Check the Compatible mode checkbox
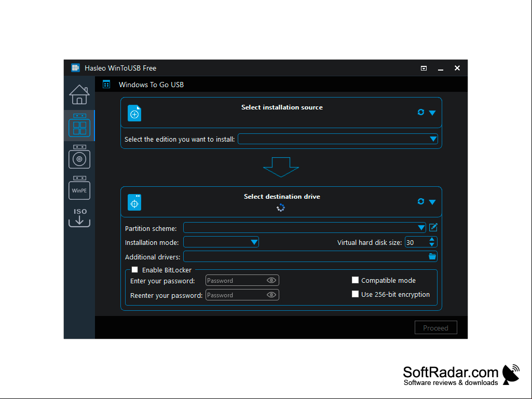Screen dimensions: 532x399 click(x=355, y=280)
